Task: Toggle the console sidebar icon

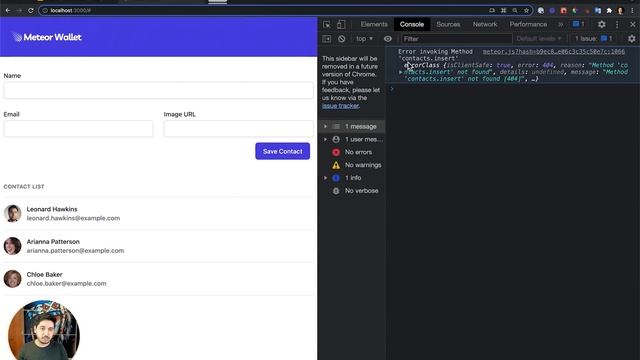Action: (327, 39)
